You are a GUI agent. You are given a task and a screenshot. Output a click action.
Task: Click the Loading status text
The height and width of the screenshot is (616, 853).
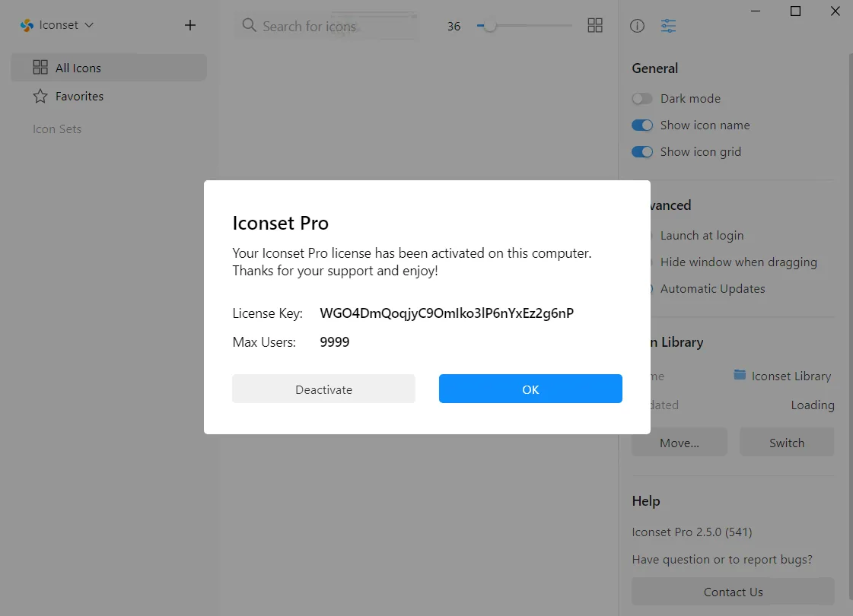pyautogui.click(x=812, y=405)
